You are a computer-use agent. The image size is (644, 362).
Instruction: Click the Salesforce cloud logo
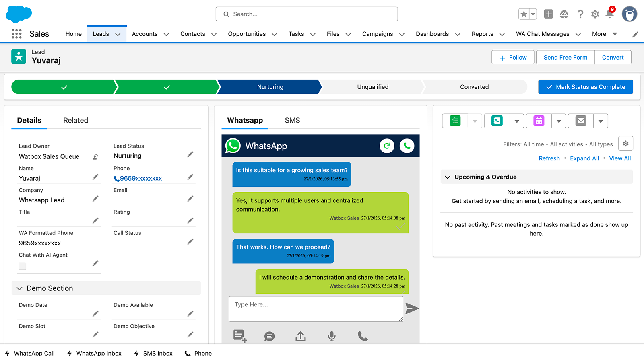pos(19,14)
